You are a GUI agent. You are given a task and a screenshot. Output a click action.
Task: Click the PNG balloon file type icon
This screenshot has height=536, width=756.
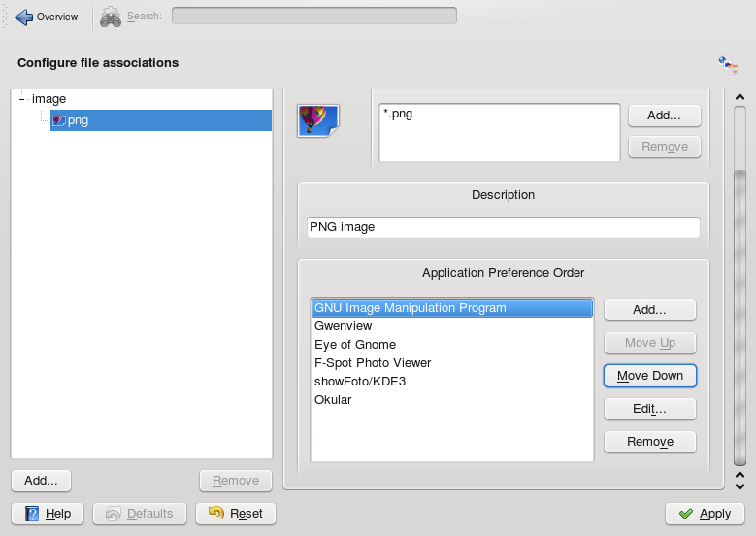point(316,121)
